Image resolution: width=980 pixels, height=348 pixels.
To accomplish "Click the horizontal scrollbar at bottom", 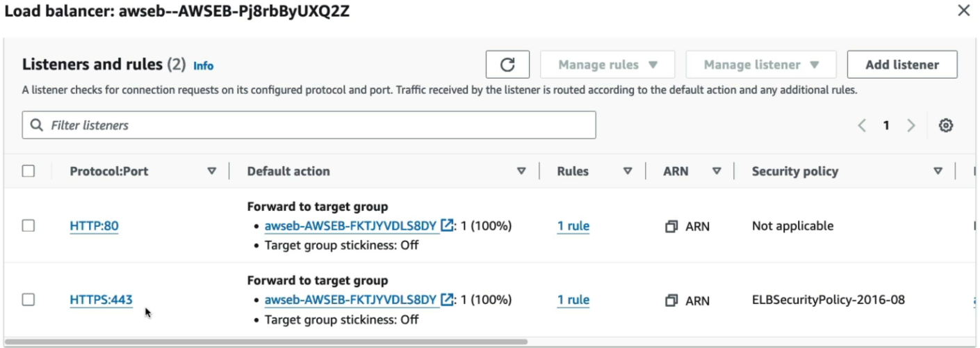I will pyautogui.click(x=266, y=342).
